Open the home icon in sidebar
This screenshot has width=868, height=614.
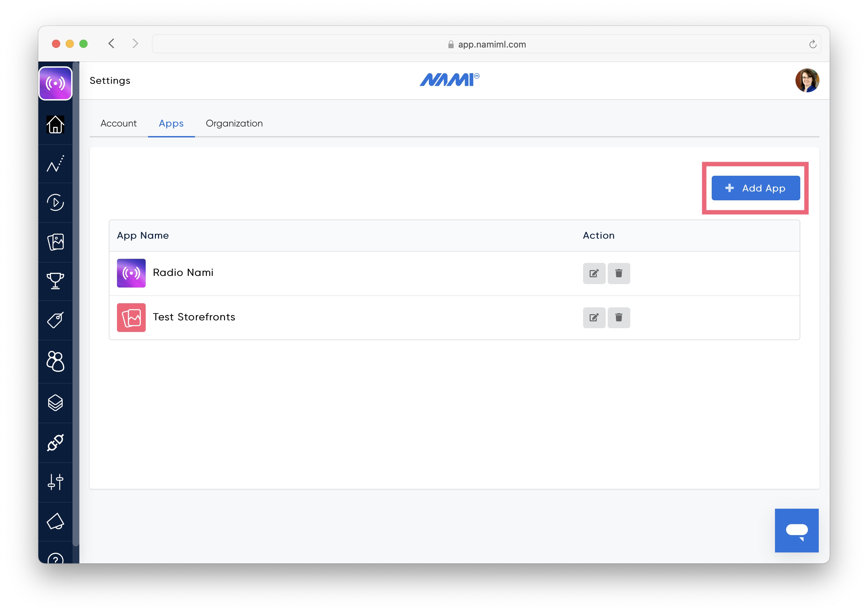pyautogui.click(x=55, y=124)
